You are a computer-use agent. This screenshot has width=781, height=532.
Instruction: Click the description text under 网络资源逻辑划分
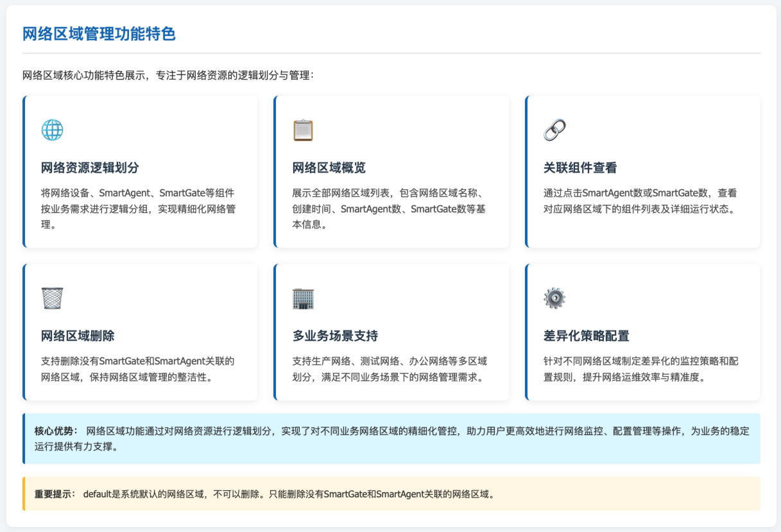coord(137,208)
